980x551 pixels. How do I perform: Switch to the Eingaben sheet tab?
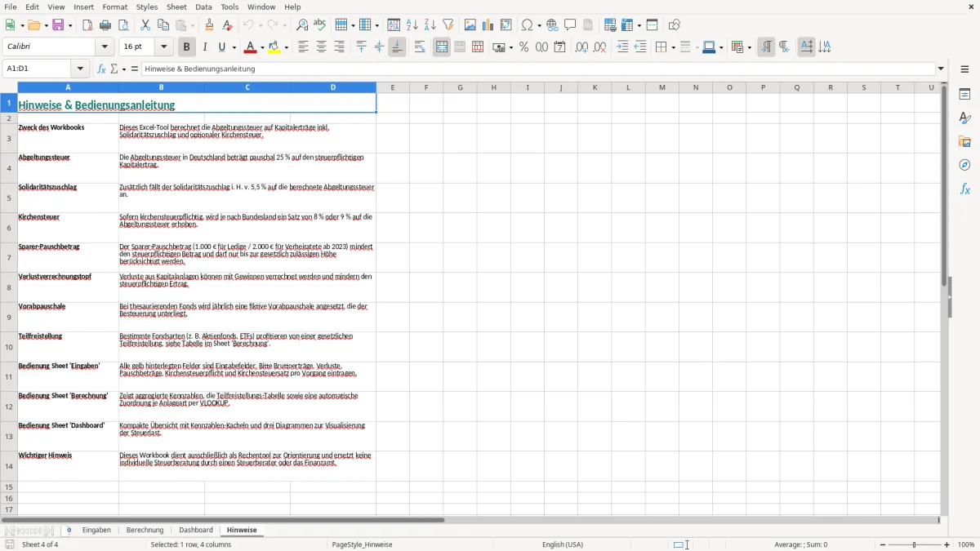click(96, 531)
